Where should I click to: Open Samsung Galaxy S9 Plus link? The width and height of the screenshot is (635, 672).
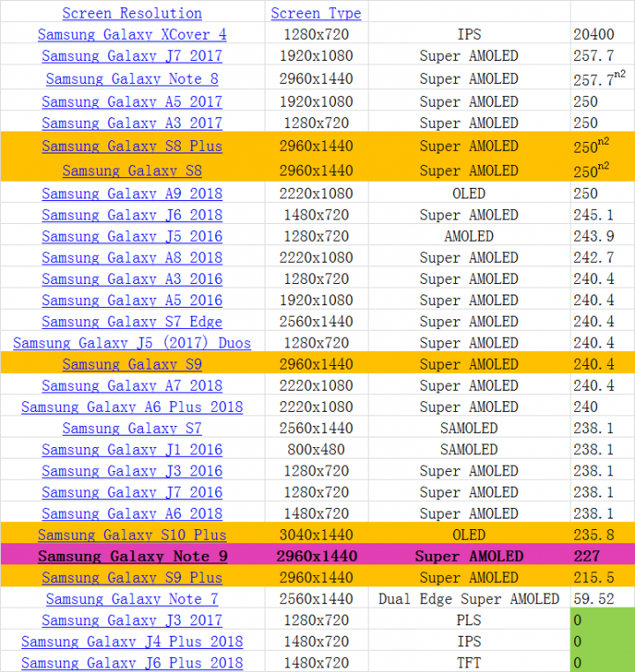coord(132,578)
